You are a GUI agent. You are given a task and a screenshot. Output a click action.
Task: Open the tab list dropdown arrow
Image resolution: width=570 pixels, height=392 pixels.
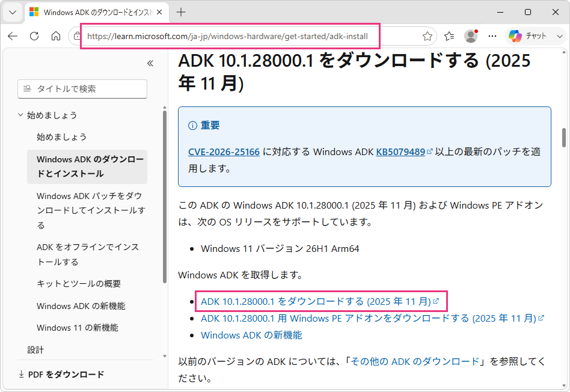[13, 13]
